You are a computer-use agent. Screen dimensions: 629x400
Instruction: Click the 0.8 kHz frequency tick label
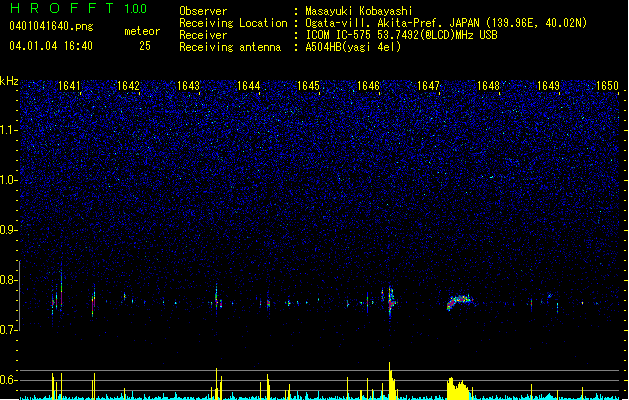click(x=8, y=280)
